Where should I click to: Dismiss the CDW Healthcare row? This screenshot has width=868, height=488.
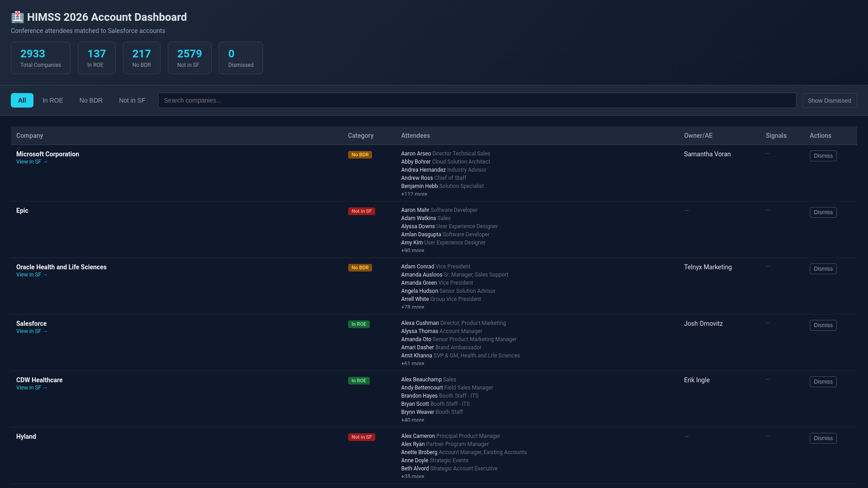(823, 382)
